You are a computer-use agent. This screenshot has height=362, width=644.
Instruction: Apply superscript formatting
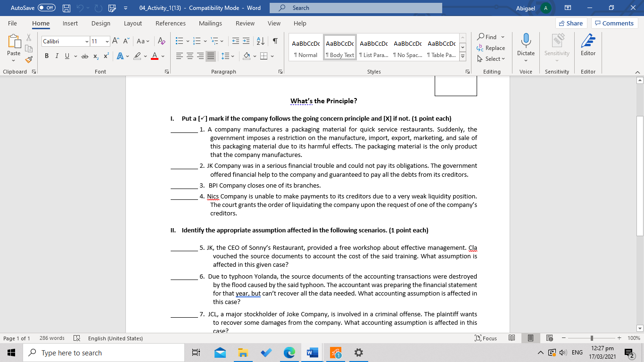coord(106,56)
